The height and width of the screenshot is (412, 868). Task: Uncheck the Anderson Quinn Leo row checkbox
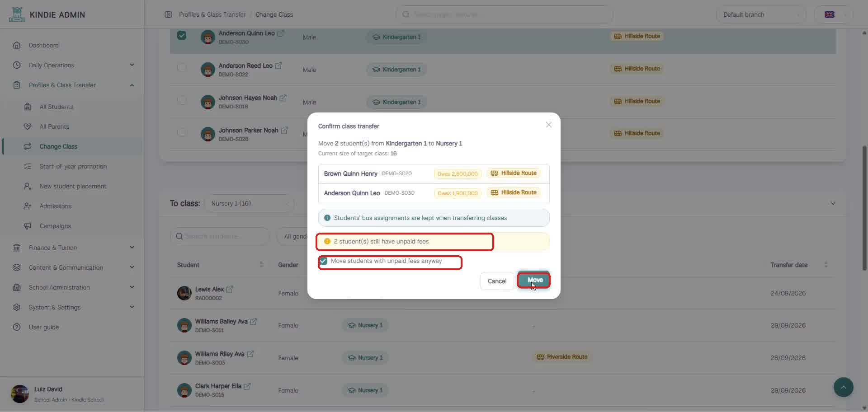coord(182,35)
